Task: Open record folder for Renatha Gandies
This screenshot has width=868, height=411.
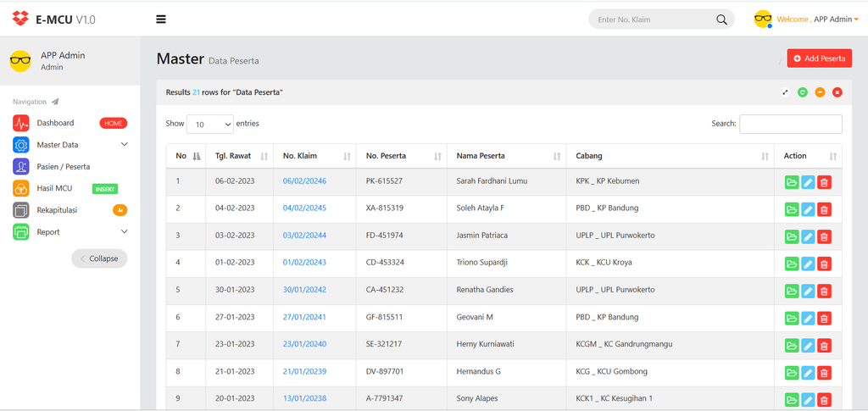Action: tap(792, 291)
